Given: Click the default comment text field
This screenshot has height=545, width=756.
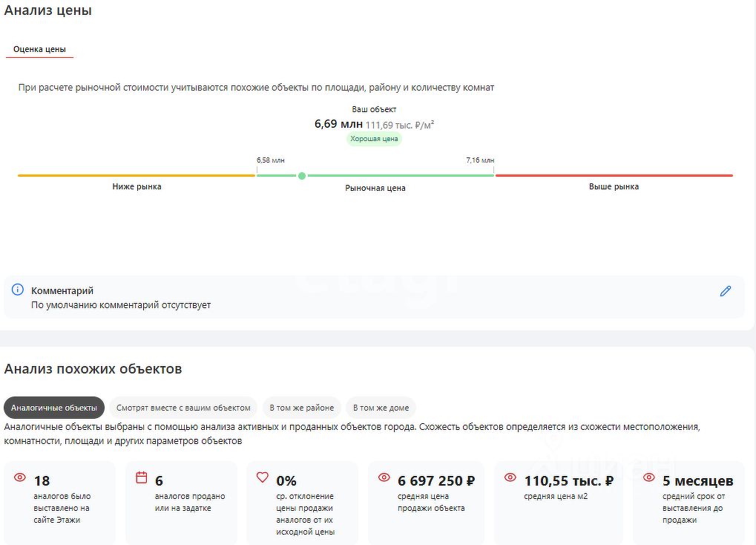Looking at the screenshot, I should tap(121, 305).
